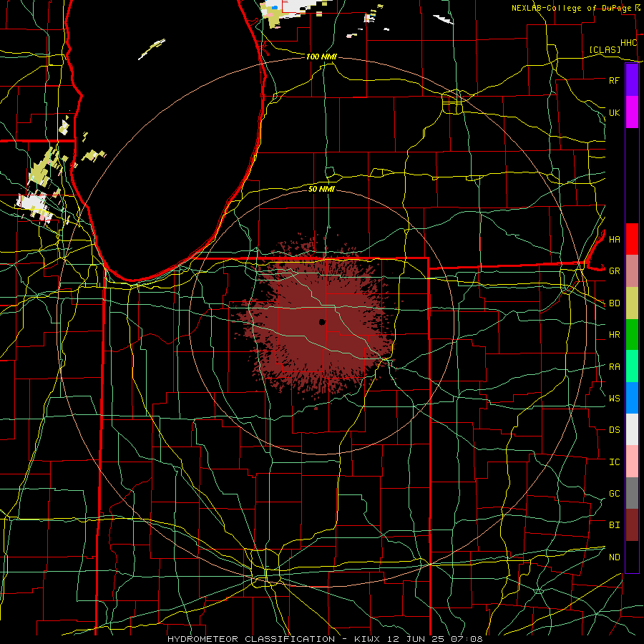
Task: Click the BD legend label
Action: [614, 303]
